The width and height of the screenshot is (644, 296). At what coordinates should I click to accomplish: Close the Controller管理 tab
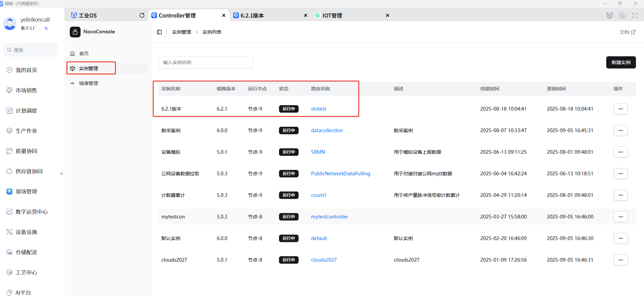tap(224, 16)
